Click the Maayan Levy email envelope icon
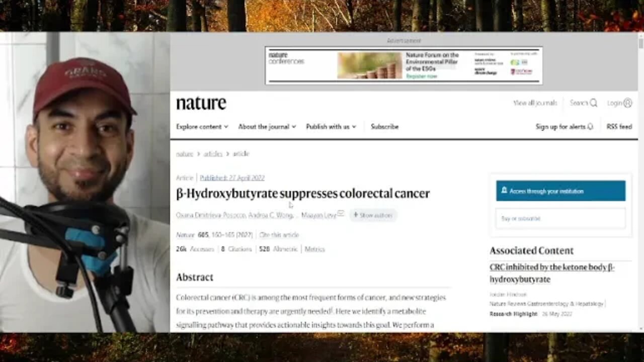644x362 pixels. click(341, 214)
